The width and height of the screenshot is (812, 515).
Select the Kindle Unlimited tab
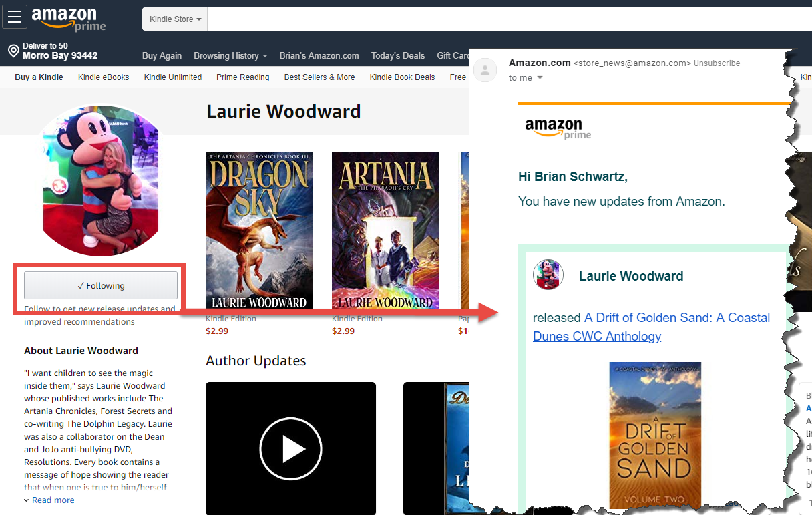click(173, 77)
